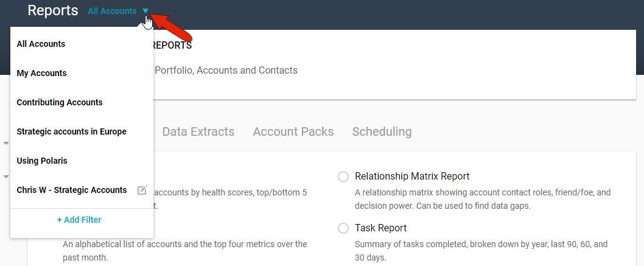Choose My Accounts from the filter list
Image resolution: width=644 pixels, height=266 pixels.
42,73
